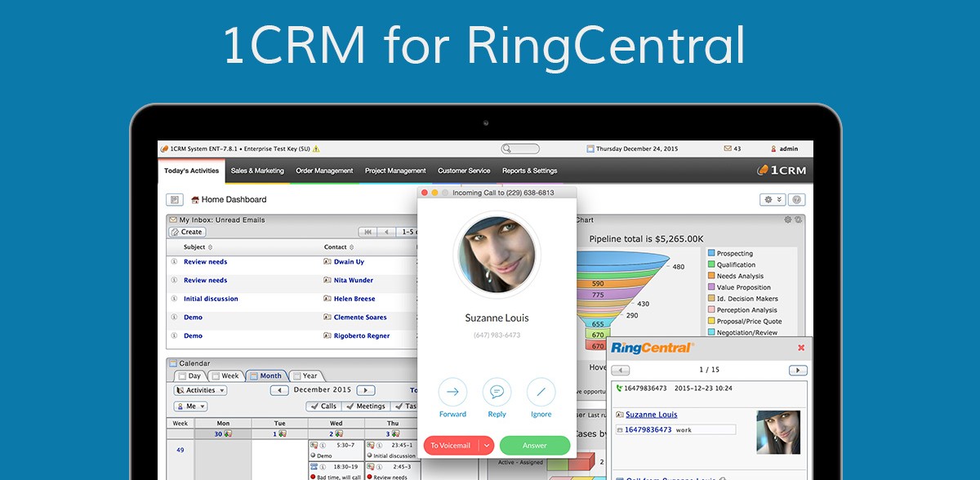Open Sales & Marketing menu

pyautogui.click(x=257, y=171)
